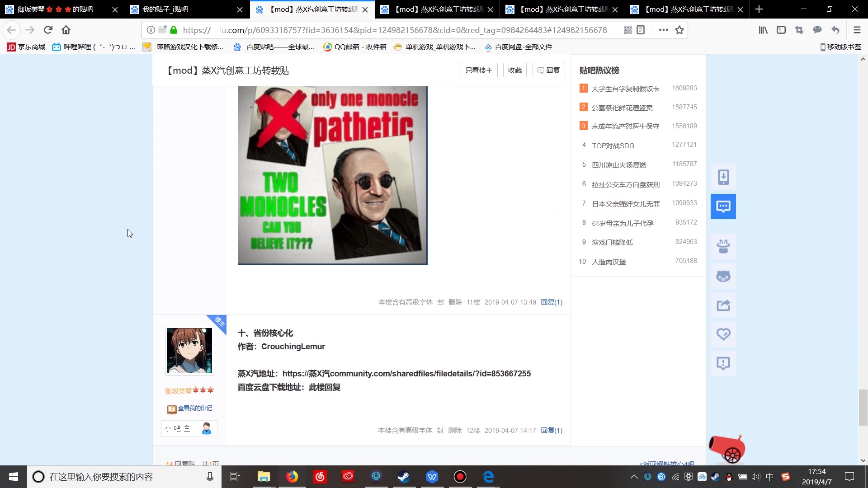Click the 小吧主 badge

point(189,428)
